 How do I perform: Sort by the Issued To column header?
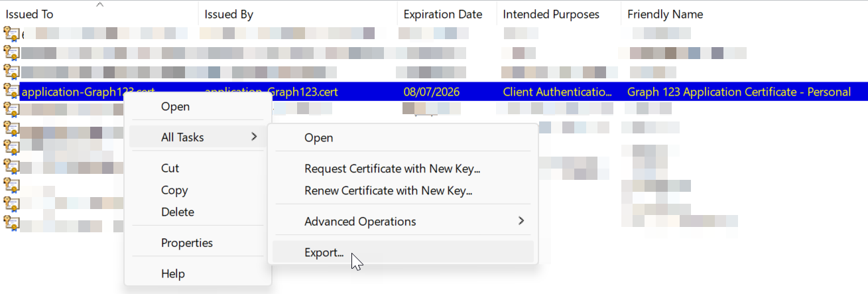(x=30, y=14)
